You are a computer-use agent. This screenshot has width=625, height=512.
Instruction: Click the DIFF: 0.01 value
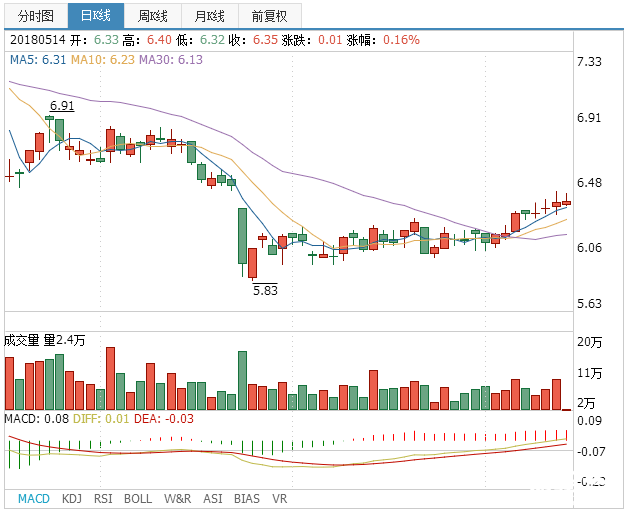pyautogui.click(x=101, y=419)
